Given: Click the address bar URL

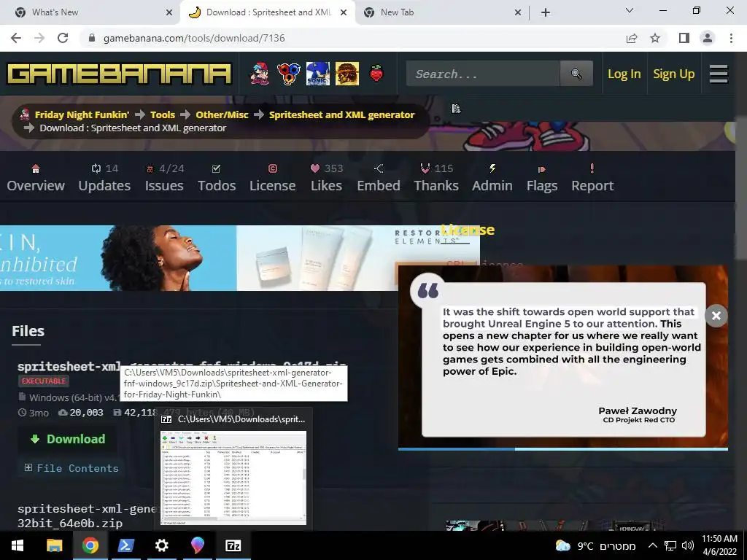Looking at the screenshot, I should (x=194, y=38).
